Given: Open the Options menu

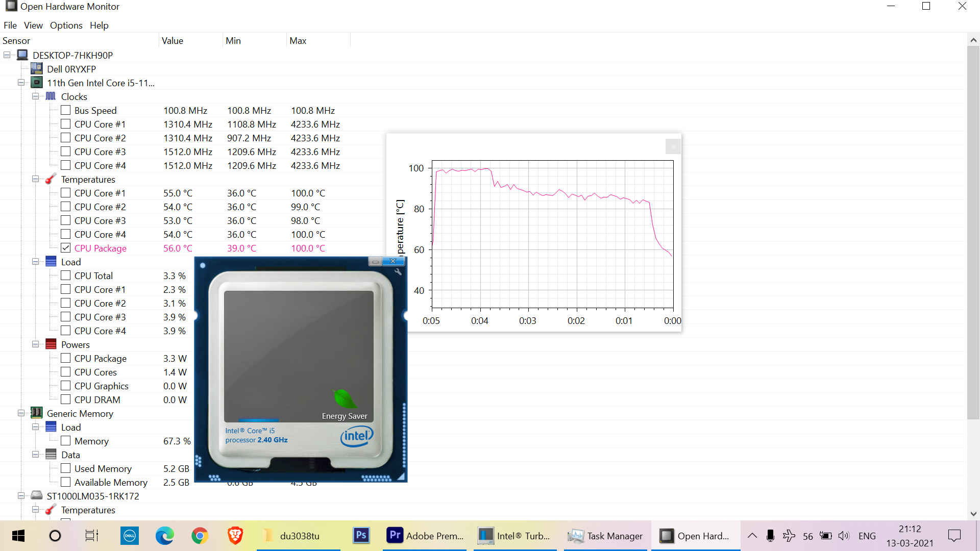Looking at the screenshot, I should (66, 25).
